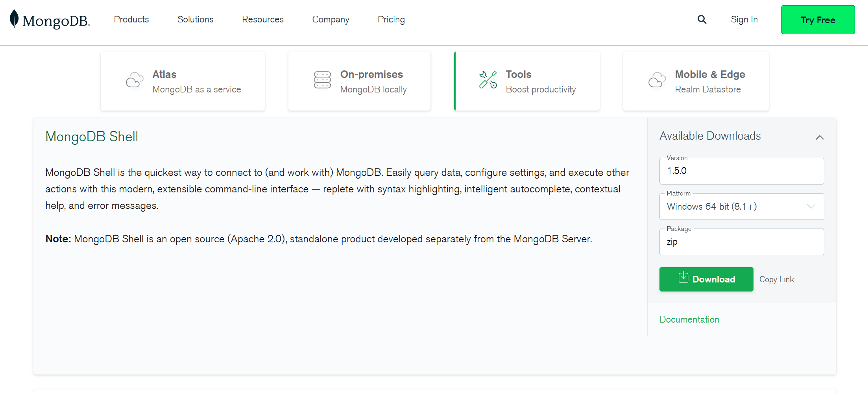Open the Products menu
The width and height of the screenshot is (868, 393).
131,19
